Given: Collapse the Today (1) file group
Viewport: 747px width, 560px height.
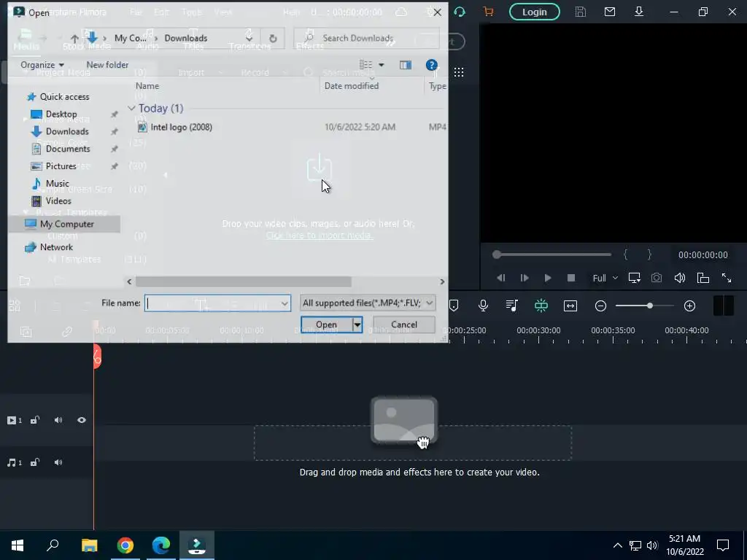Looking at the screenshot, I should click(x=131, y=108).
